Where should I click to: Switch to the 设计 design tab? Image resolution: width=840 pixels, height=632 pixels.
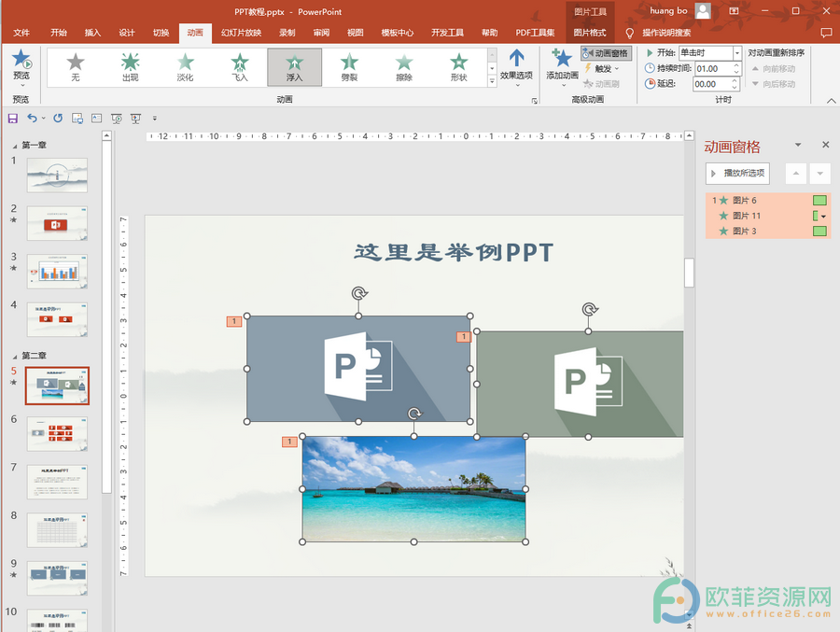click(127, 33)
